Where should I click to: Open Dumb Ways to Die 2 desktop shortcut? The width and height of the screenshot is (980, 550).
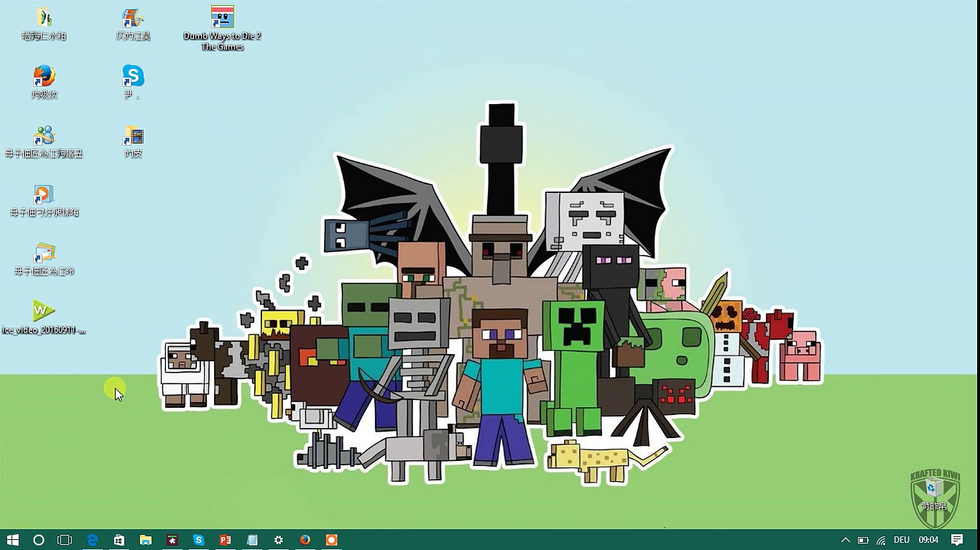pyautogui.click(x=222, y=18)
